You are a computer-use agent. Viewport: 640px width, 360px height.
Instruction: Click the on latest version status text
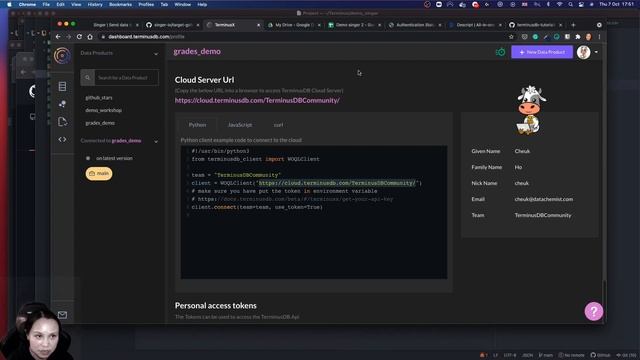(114, 158)
